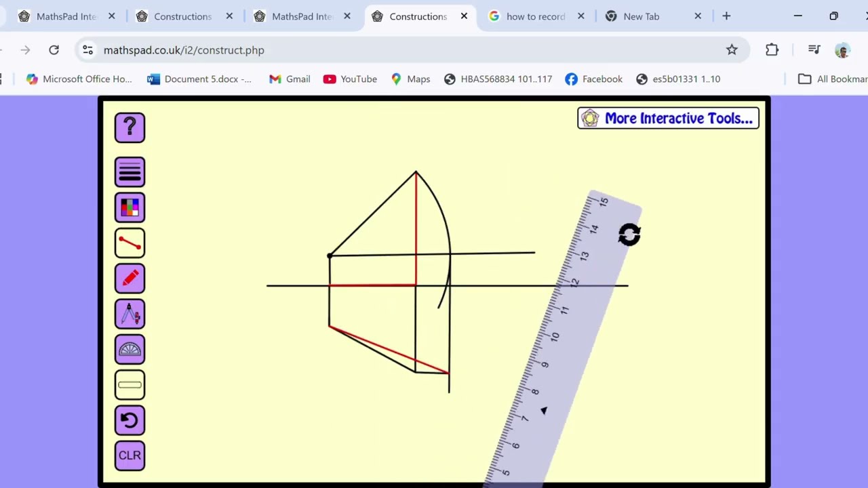The image size is (868, 488).
Task: Open es5b01331 1..10 bookmark
Action: 677,79
